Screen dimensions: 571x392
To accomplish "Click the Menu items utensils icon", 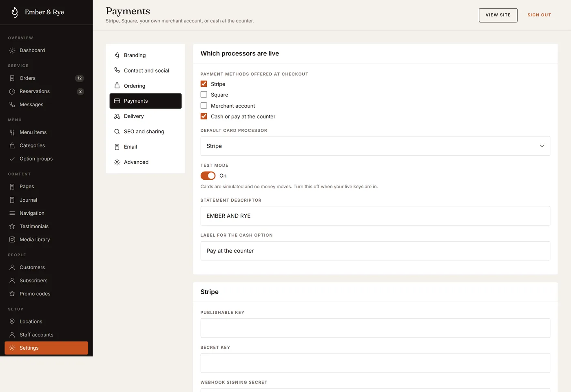I will [x=12, y=132].
